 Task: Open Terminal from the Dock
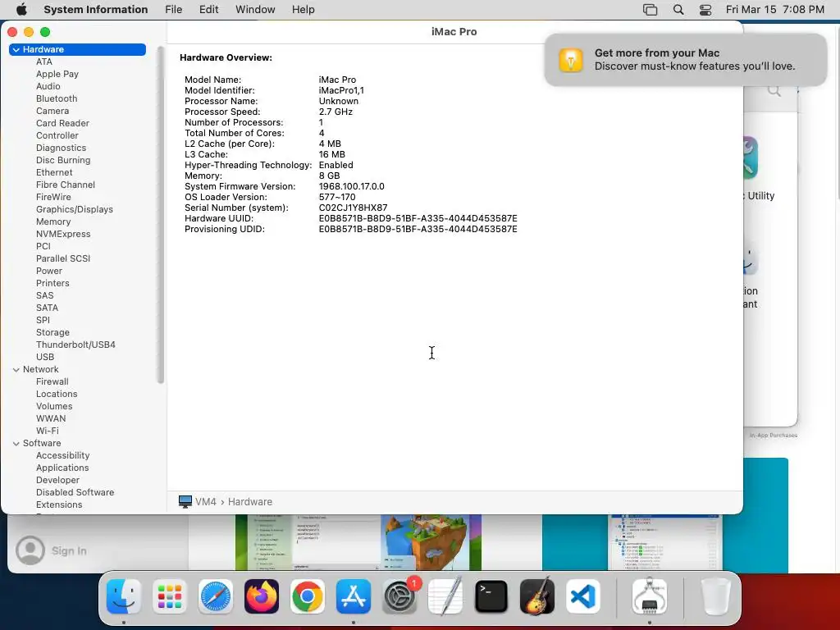tap(491, 596)
